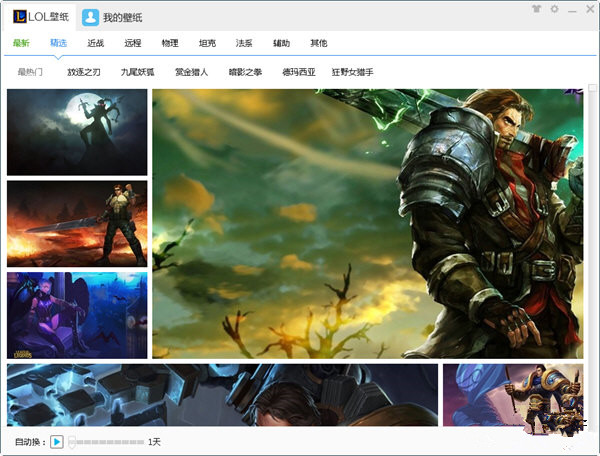Switch to the 最新 category tab
This screenshot has height=456, width=600.
[x=22, y=44]
